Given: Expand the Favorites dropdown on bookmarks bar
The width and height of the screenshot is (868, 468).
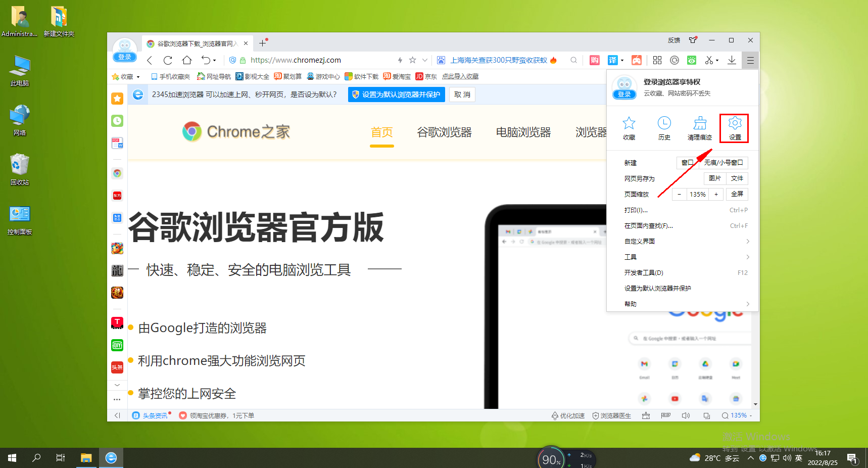Looking at the screenshot, I should [138, 77].
